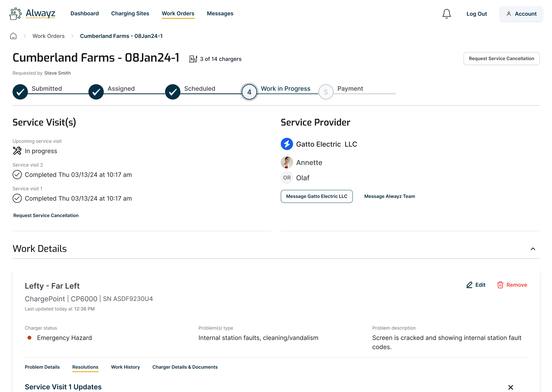Go to Charging Sites

tap(130, 14)
